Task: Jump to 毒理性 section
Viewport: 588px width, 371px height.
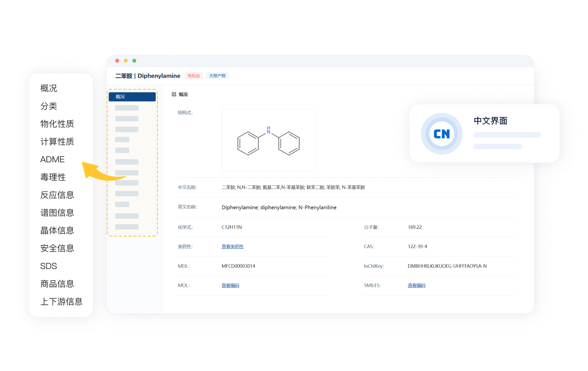Action: click(53, 177)
